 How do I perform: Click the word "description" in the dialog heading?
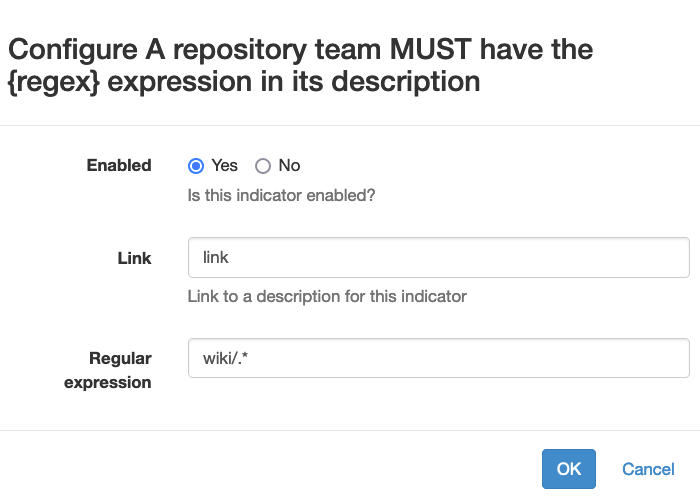point(415,81)
